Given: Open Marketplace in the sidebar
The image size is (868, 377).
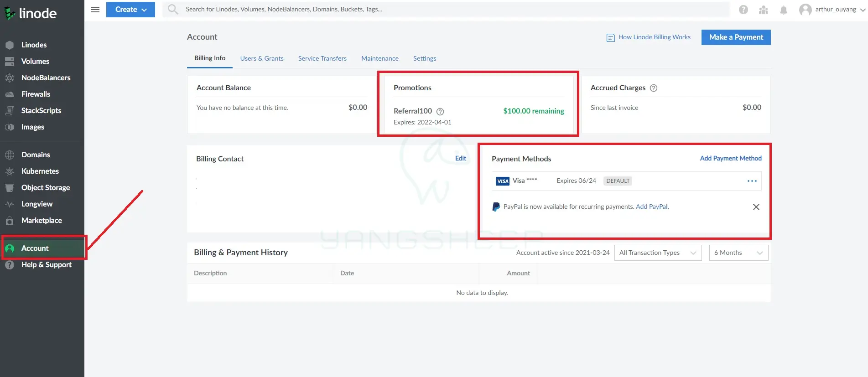Looking at the screenshot, I should 42,220.
